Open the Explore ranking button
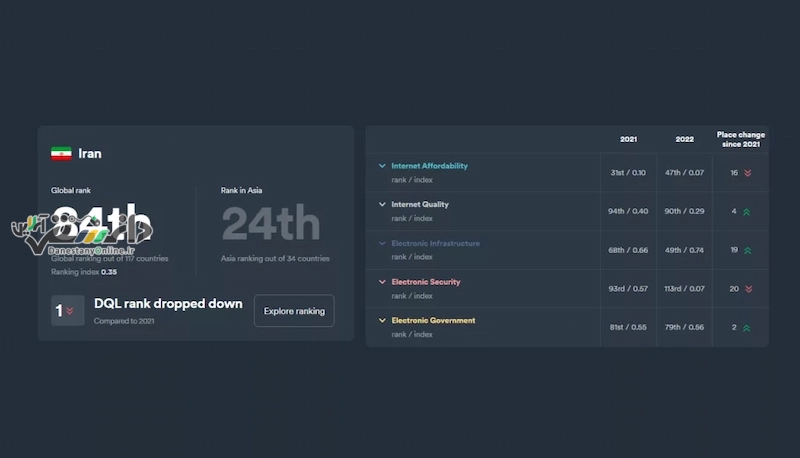The width and height of the screenshot is (800, 458). pyautogui.click(x=294, y=311)
